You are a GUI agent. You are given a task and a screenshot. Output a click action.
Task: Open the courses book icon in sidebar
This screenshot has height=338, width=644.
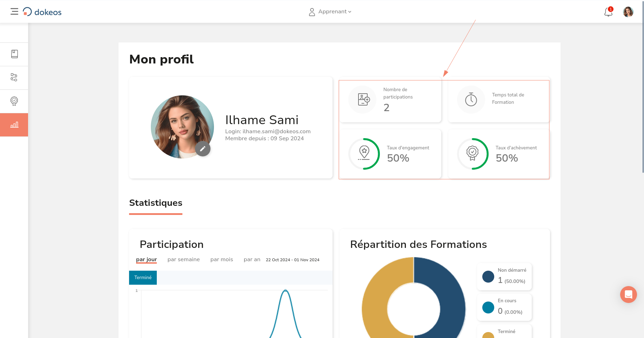[14, 54]
